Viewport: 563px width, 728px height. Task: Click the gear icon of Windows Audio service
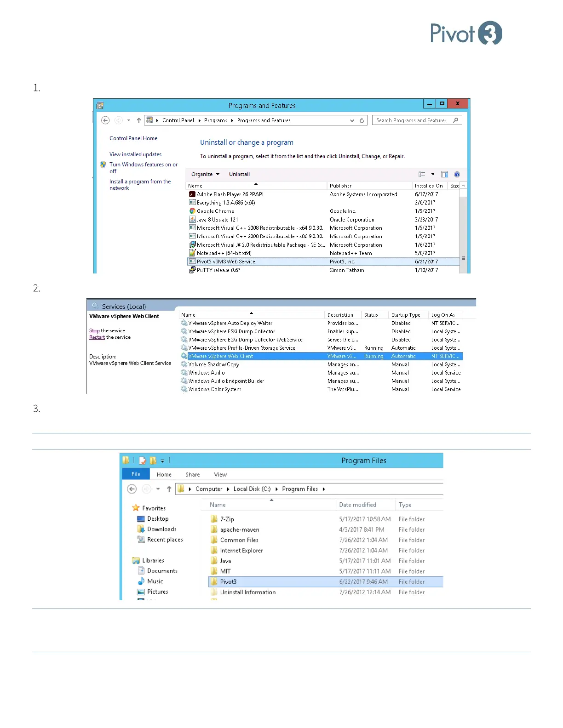click(184, 373)
